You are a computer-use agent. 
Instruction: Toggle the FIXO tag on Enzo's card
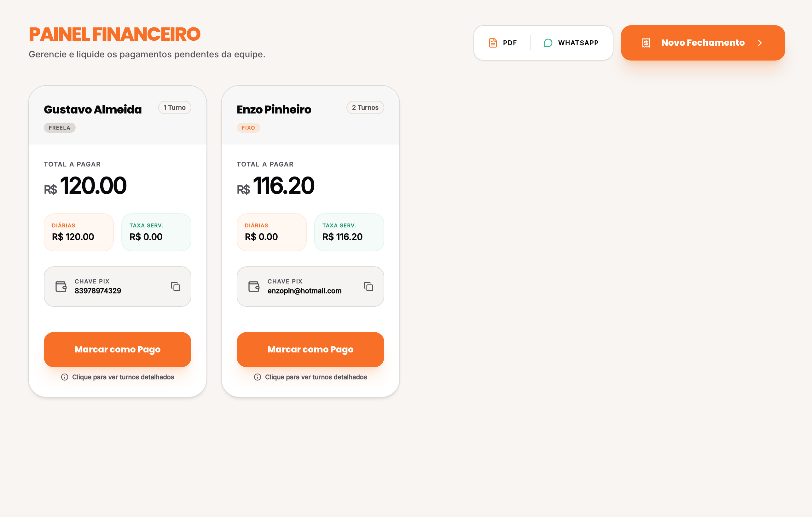(x=248, y=127)
